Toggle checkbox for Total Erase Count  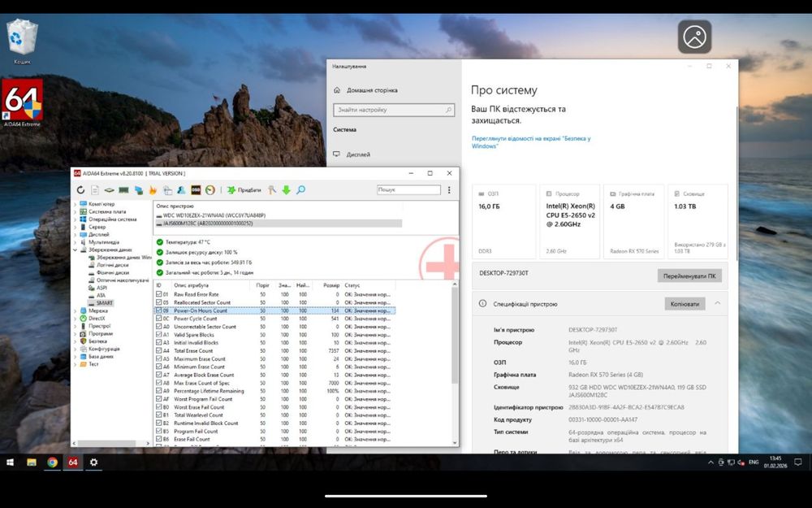[x=159, y=350]
